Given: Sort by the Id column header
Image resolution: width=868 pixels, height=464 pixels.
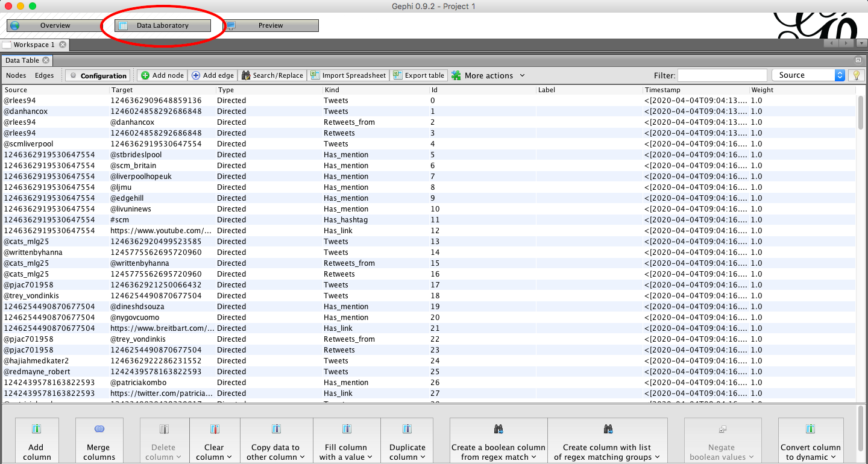Looking at the screenshot, I should (x=482, y=90).
